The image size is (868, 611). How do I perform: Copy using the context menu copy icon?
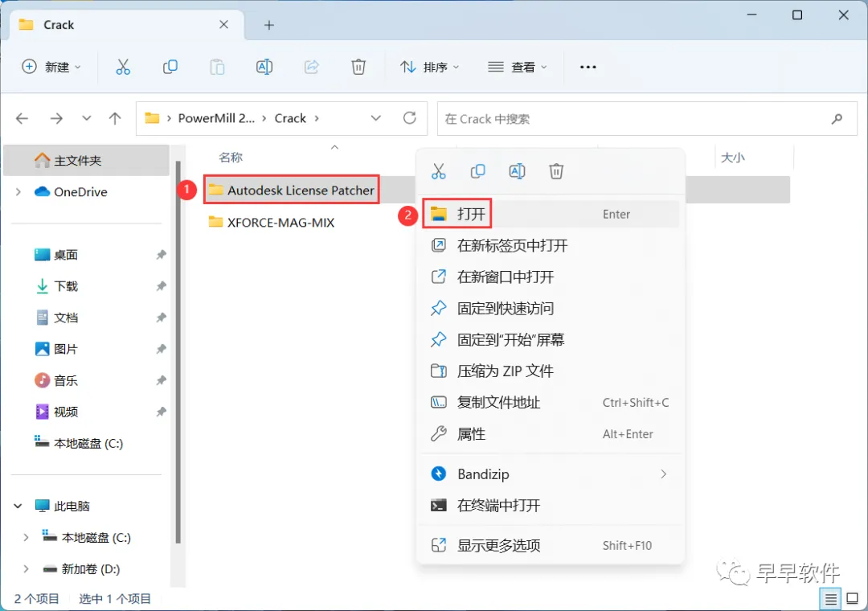point(477,171)
